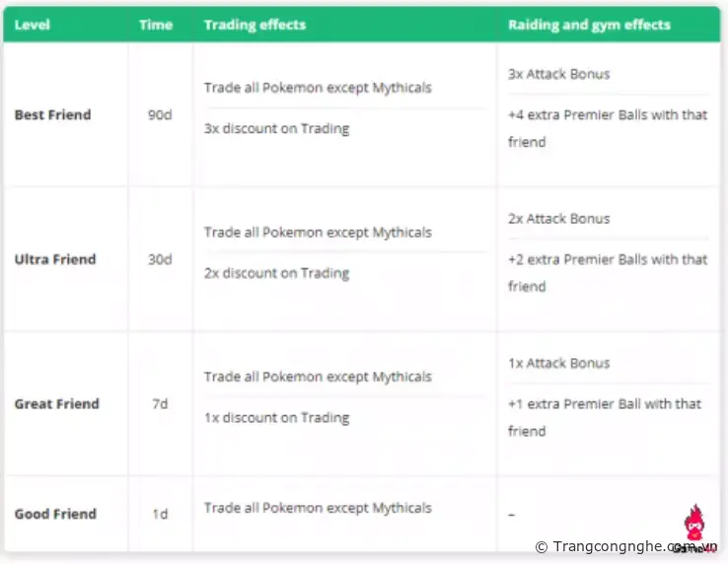The width and height of the screenshot is (728, 564).
Task: Select the Good Friend row label
Action: click(x=55, y=514)
